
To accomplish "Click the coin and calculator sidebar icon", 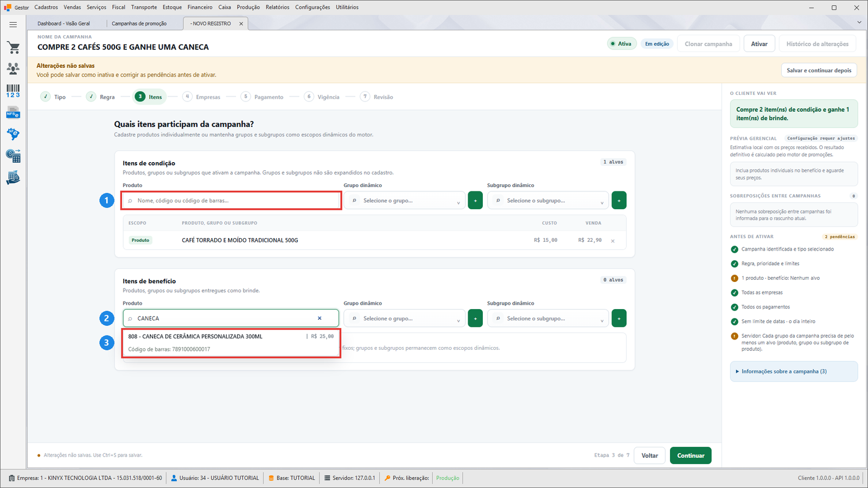I will point(13,156).
